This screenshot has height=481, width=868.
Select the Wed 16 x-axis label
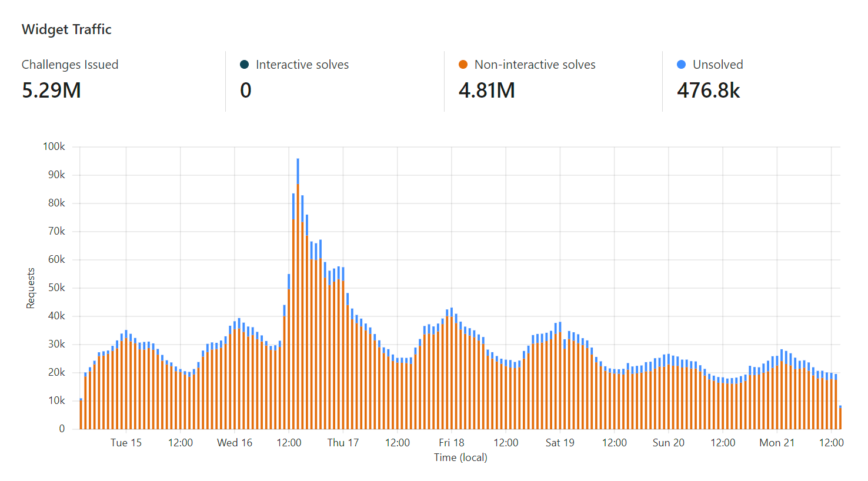point(235,443)
